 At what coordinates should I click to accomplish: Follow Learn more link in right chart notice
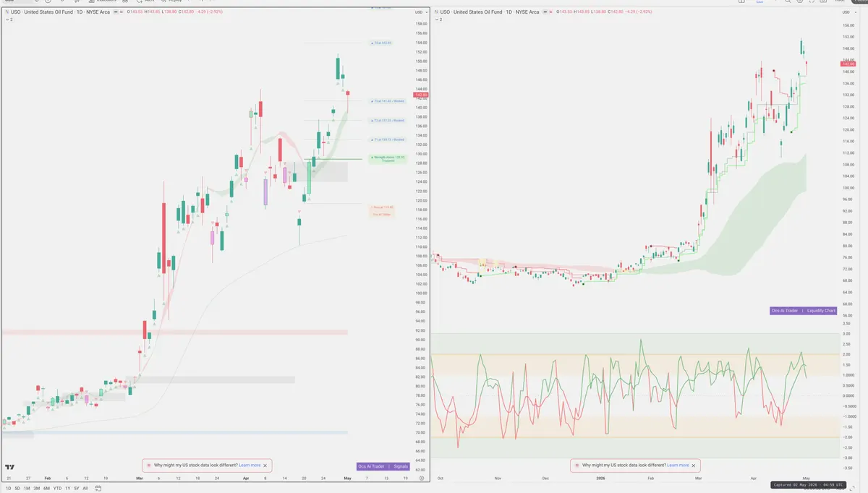pyautogui.click(x=678, y=466)
